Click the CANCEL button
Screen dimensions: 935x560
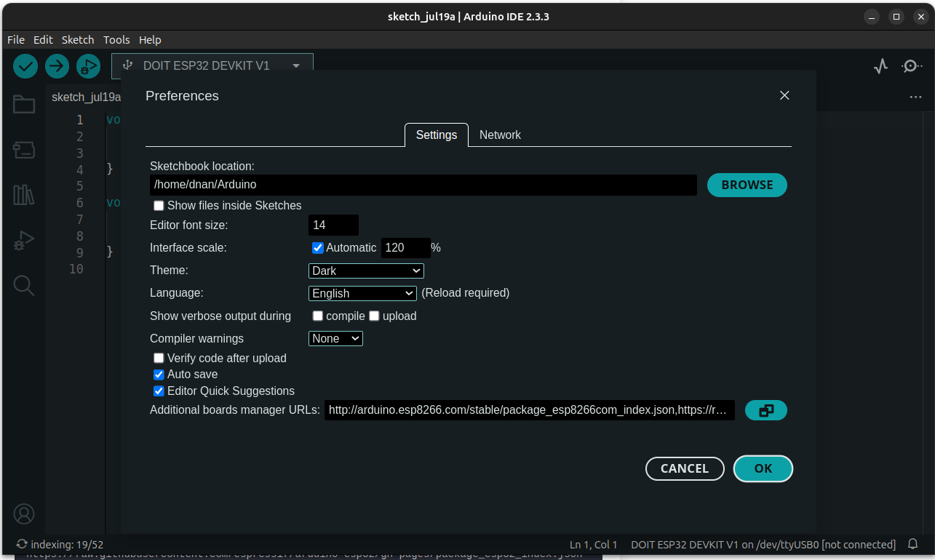[685, 468]
